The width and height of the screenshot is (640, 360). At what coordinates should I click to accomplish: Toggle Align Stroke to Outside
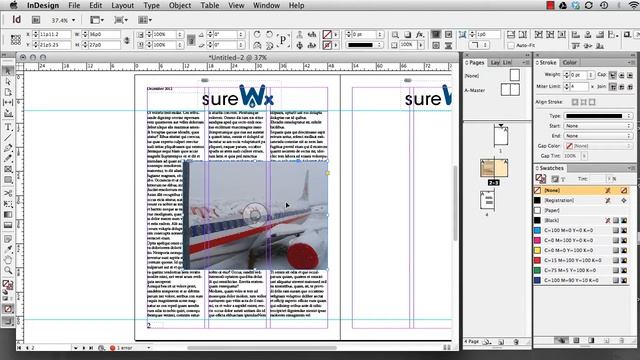point(592,102)
